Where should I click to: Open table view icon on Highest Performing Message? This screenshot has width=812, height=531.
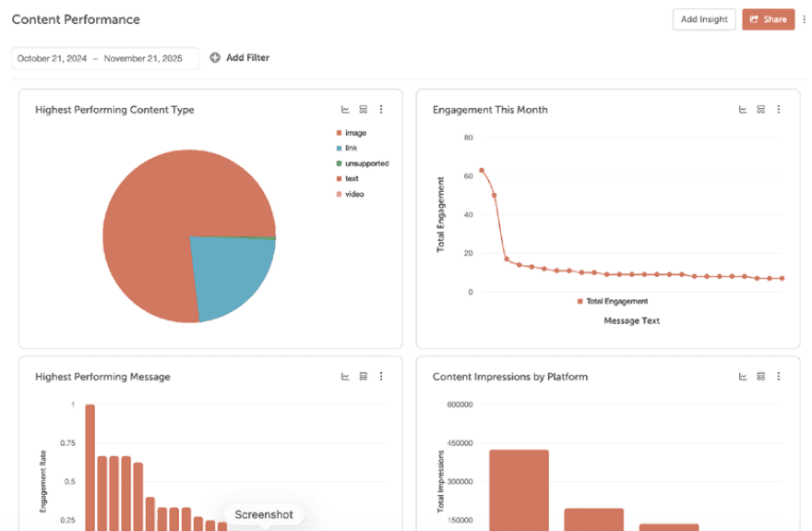(x=364, y=376)
